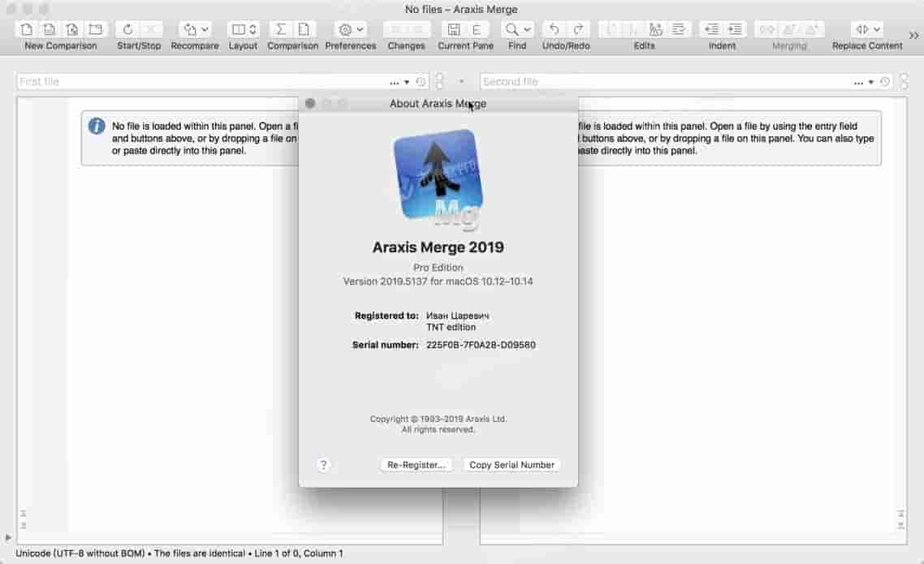Viewport: 924px width, 564px height.
Task: Show hidden toolbar items via double-chevron
Action: (x=914, y=36)
